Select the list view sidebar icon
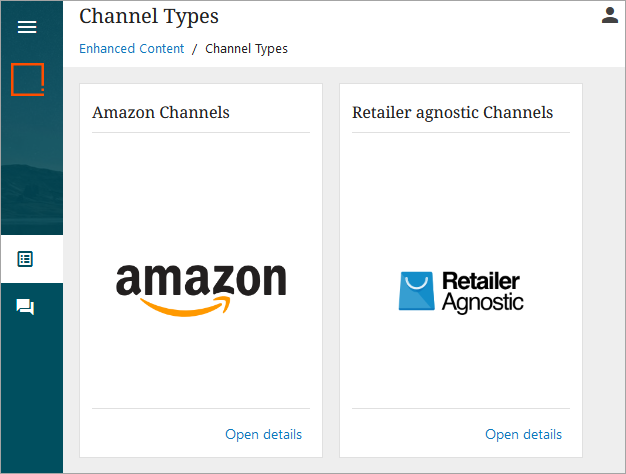Image resolution: width=626 pixels, height=474 pixels. click(25, 259)
